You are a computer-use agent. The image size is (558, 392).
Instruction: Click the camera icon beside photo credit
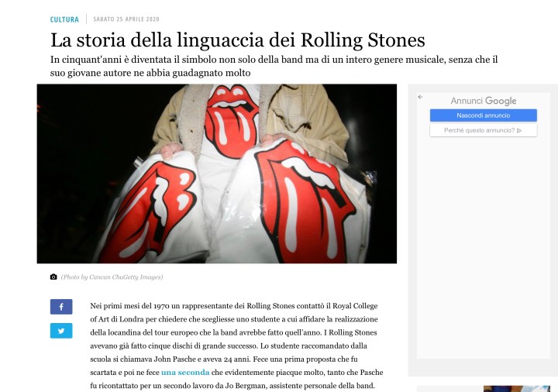tap(53, 277)
